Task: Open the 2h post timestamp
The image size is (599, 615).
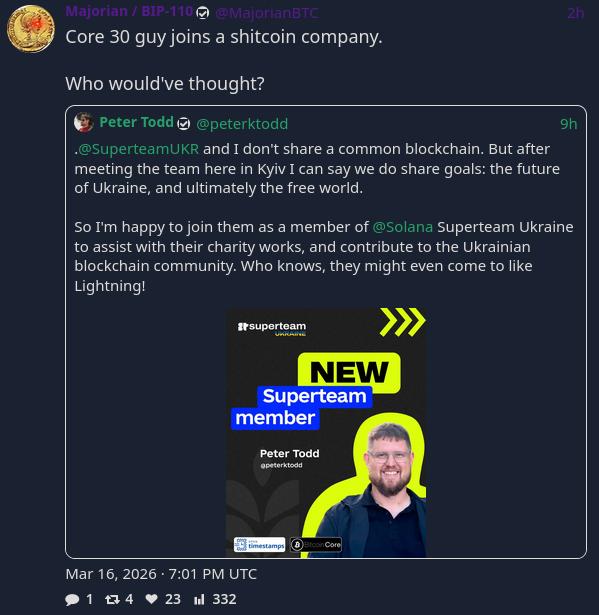Action: tap(575, 13)
